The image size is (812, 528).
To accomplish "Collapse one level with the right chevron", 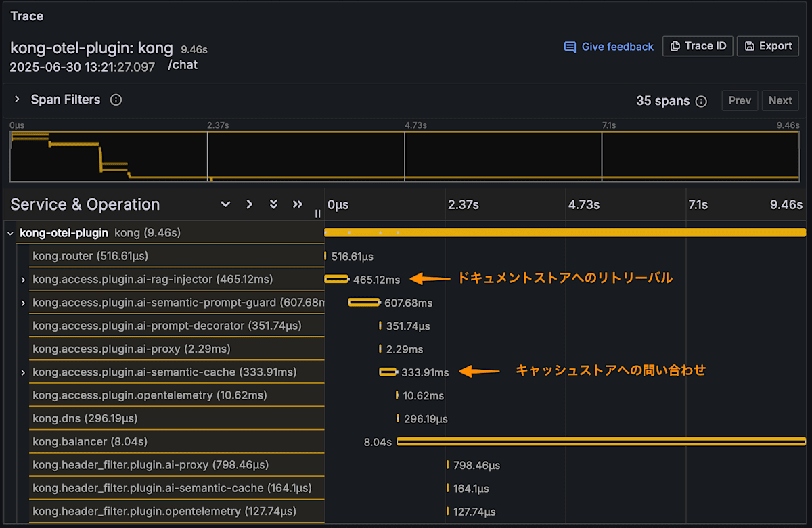I will pos(250,204).
